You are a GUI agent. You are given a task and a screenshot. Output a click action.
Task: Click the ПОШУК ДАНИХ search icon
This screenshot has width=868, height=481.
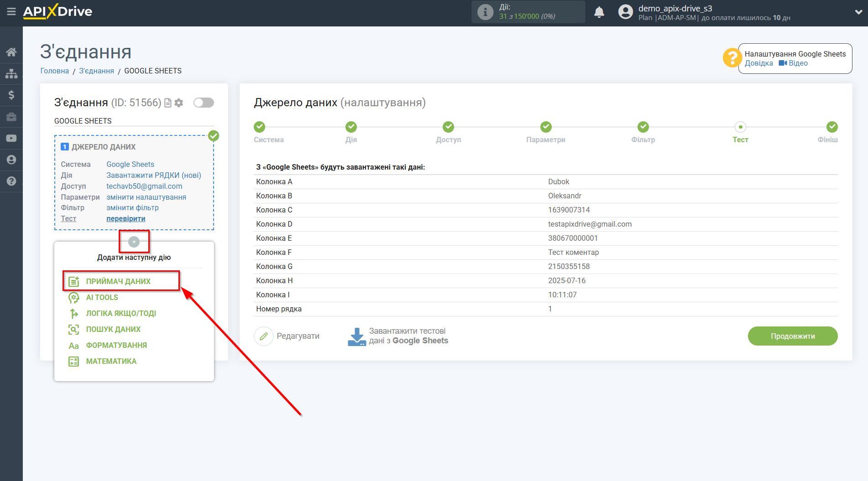[x=73, y=330]
